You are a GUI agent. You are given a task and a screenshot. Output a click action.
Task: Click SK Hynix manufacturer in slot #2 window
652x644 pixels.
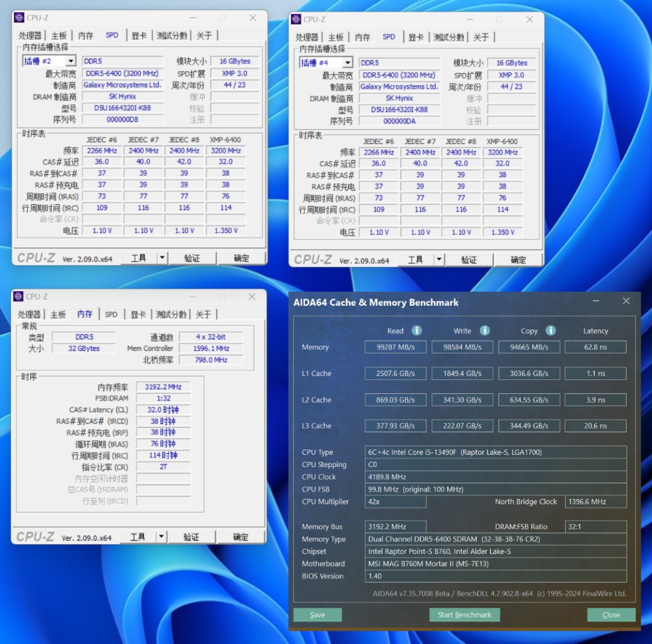[123, 97]
